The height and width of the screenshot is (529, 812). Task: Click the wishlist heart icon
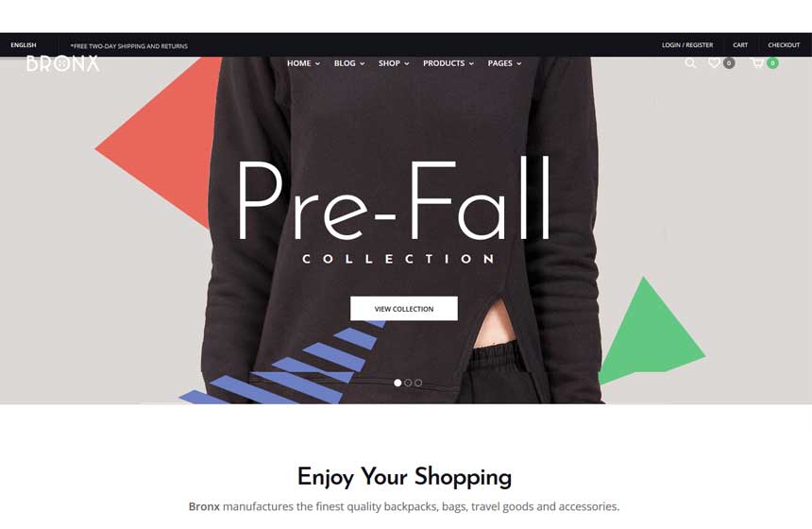[714, 62]
